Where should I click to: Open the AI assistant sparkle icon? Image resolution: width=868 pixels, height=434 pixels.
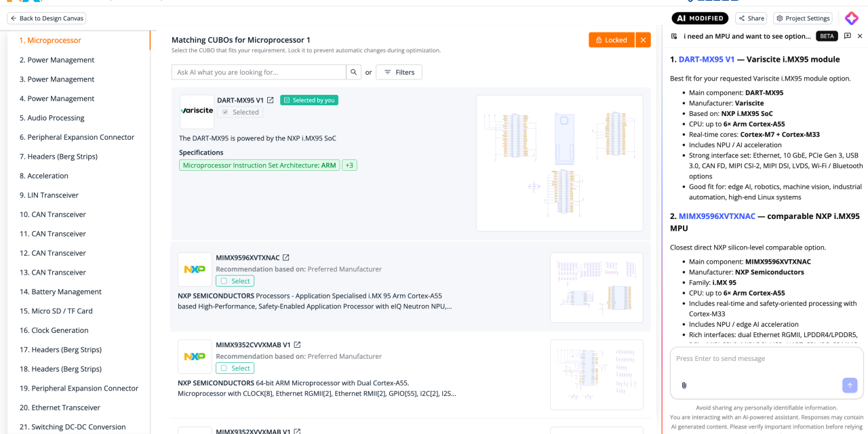click(852, 19)
